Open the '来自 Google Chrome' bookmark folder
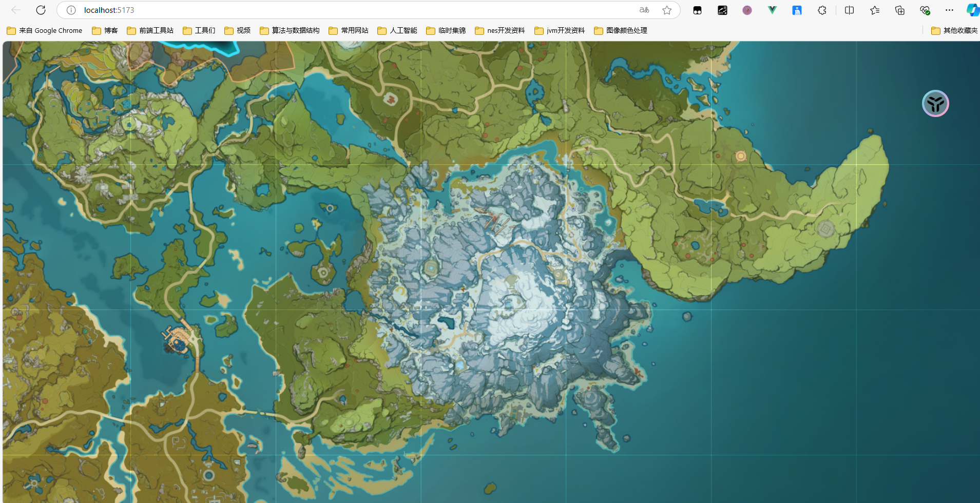Image resolution: width=980 pixels, height=503 pixels. coord(45,30)
